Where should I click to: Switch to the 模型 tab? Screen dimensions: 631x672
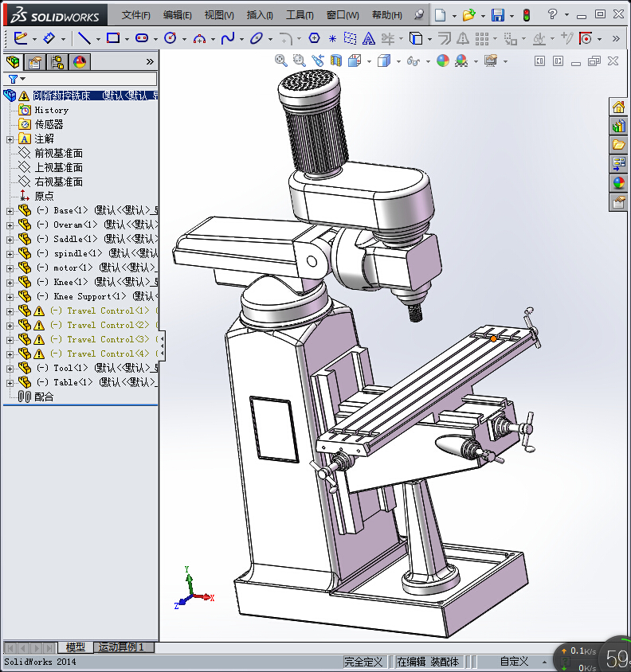(76, 647)
